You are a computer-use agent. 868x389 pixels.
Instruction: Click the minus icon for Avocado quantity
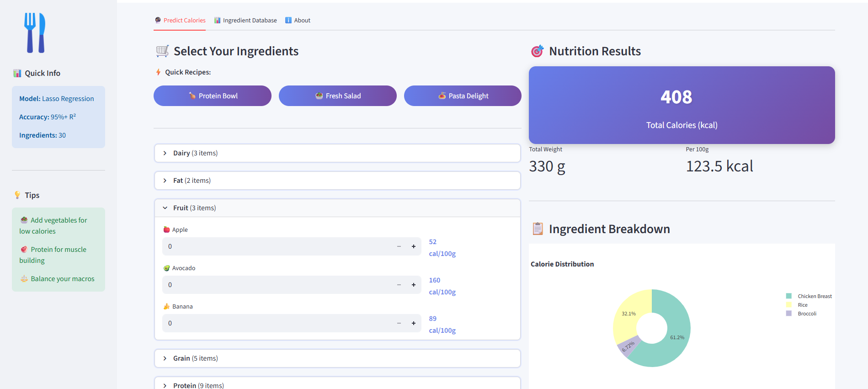[x=399, y=285]
